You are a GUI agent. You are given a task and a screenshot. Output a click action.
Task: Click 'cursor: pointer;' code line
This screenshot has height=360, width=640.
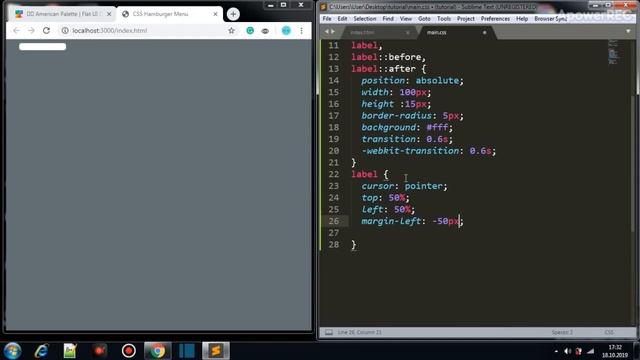coord(404,186)
